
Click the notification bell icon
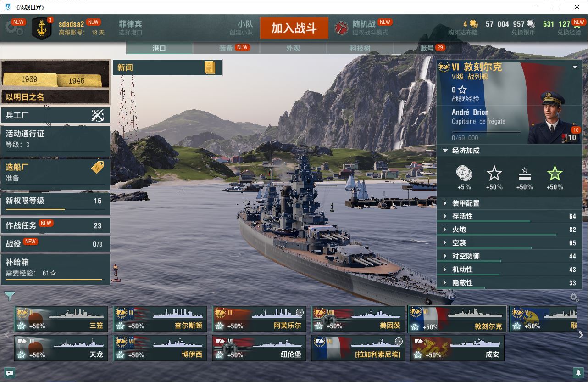coord(578,372)
